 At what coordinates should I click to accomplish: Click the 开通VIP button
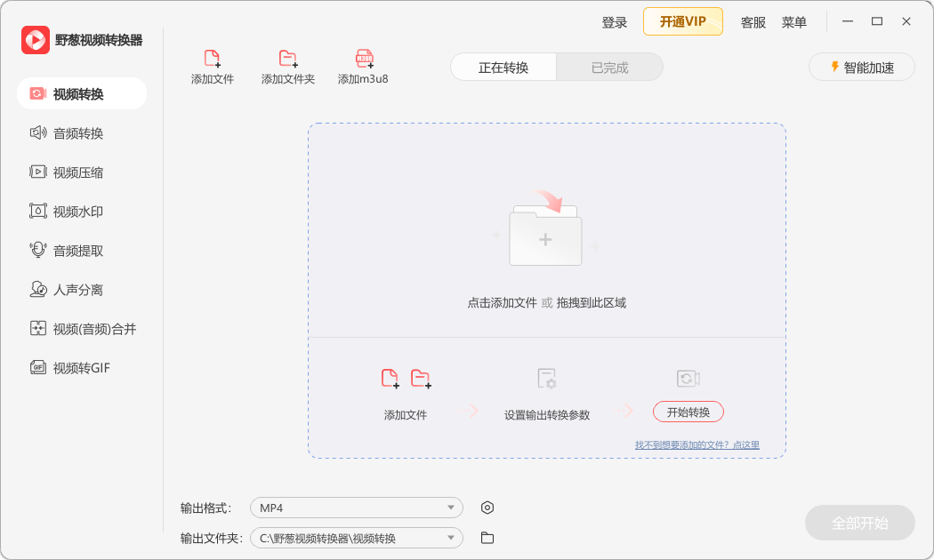click(683, 20)
